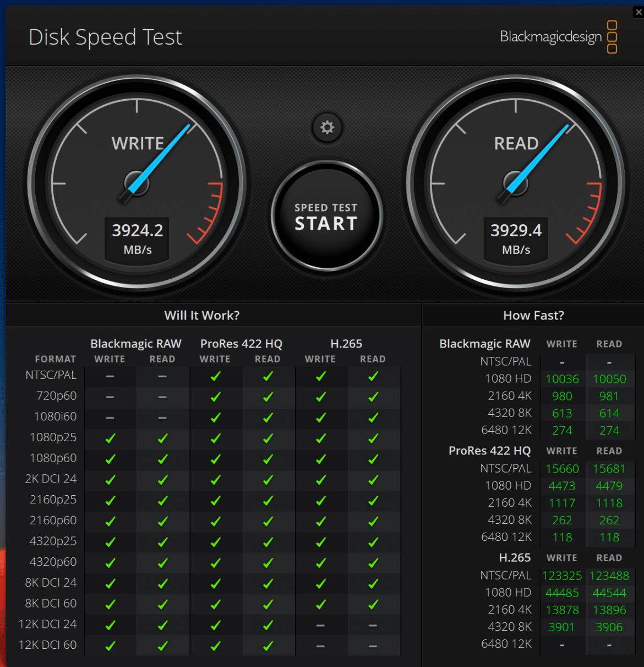Click 8K DCI 60 Blackmagic RAW read checkmark
This screenshot has width=644, height=667.
coord(162,604)
